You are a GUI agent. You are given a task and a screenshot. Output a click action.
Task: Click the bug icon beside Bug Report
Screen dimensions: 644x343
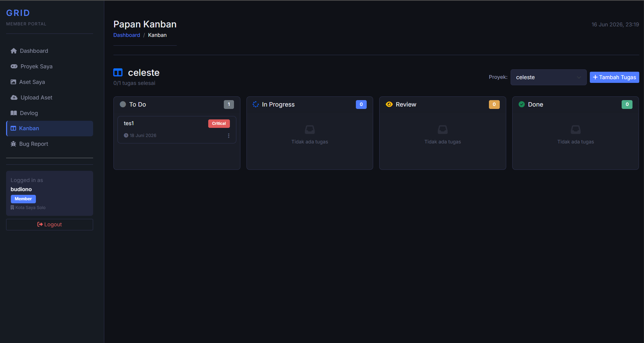(13, 144)
